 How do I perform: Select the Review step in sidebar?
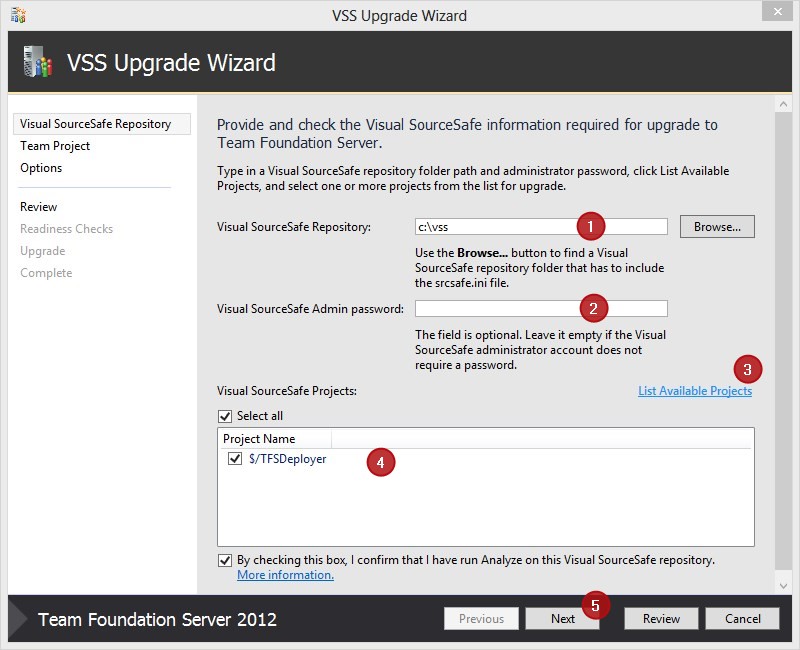[x=39, y=207]
